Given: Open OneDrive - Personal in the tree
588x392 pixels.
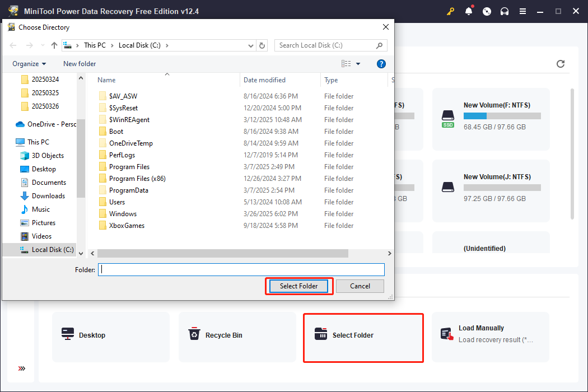Looking at the screenshot, I should [x=46, y=124].
